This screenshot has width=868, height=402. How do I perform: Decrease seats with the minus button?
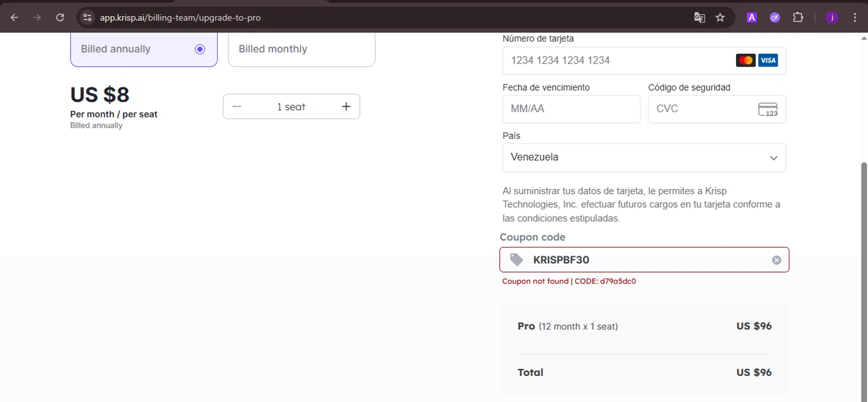pos(237,106)
